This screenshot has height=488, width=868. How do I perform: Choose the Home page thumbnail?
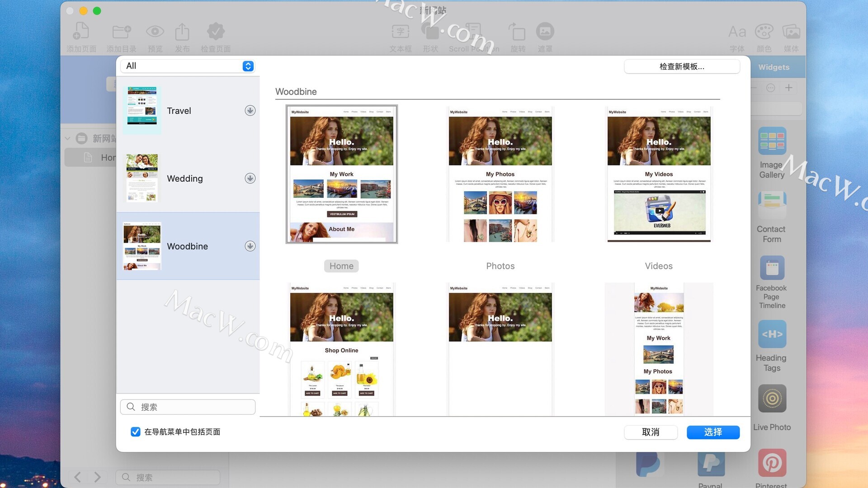[341, 174]
